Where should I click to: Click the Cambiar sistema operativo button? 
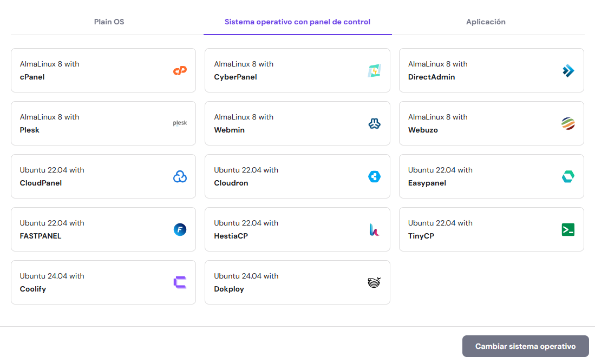click(526, 346)
